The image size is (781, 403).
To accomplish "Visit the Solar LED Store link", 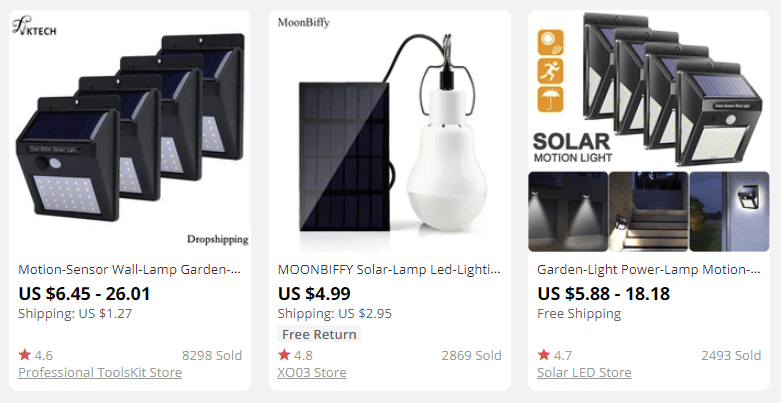I will pos(584,373).
